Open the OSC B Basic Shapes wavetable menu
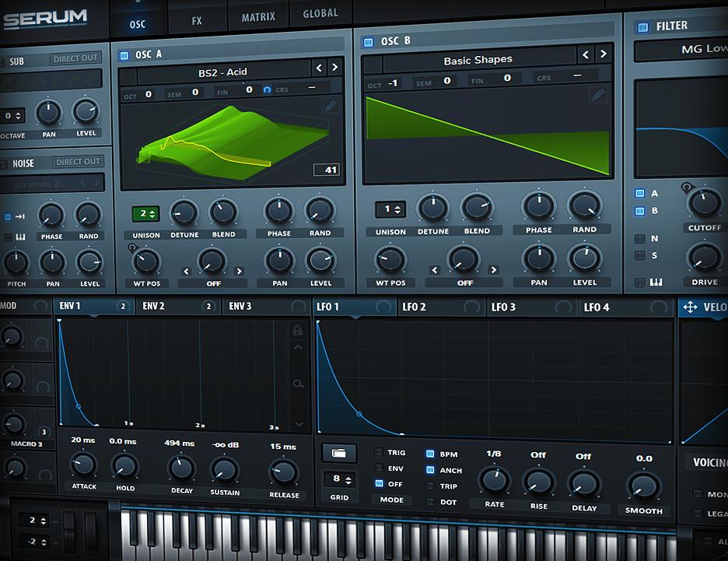This screenshot has width=728, height=561. [478, 61]
